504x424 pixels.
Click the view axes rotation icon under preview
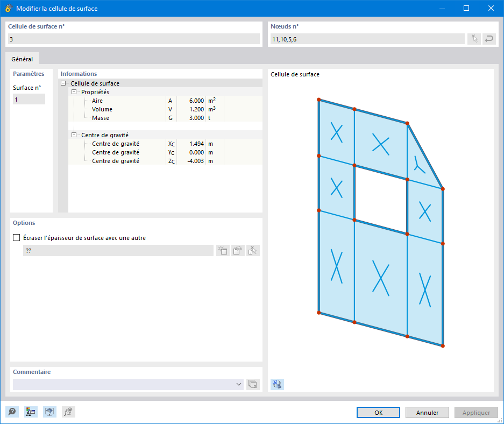click(277, 384)
